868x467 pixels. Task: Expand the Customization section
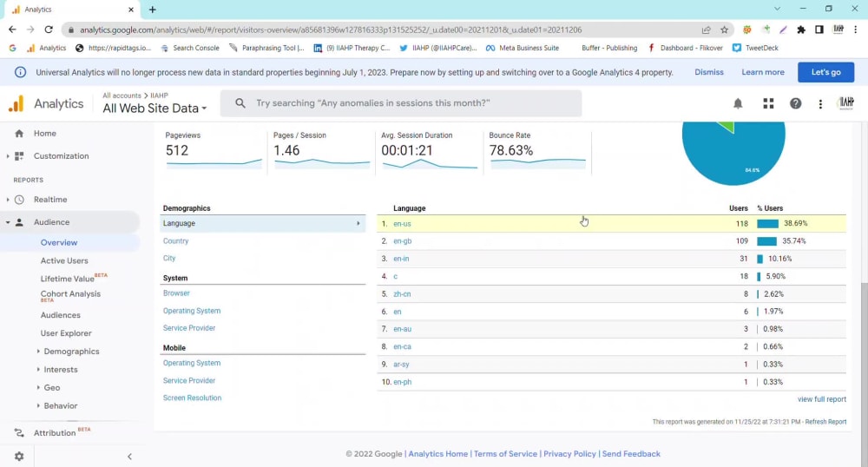tap(8, 156)
